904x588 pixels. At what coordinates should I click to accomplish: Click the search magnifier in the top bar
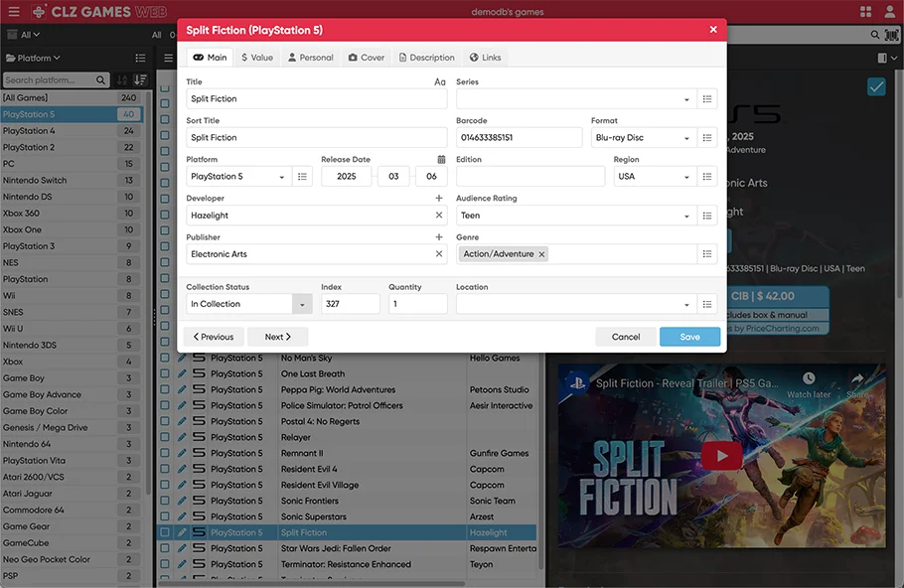pos(874,35)
